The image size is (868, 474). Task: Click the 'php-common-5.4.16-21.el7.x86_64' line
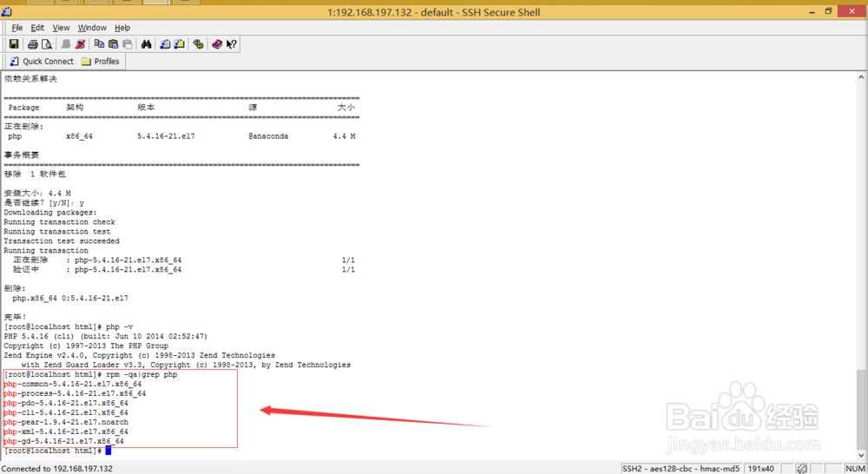point(73,384)
